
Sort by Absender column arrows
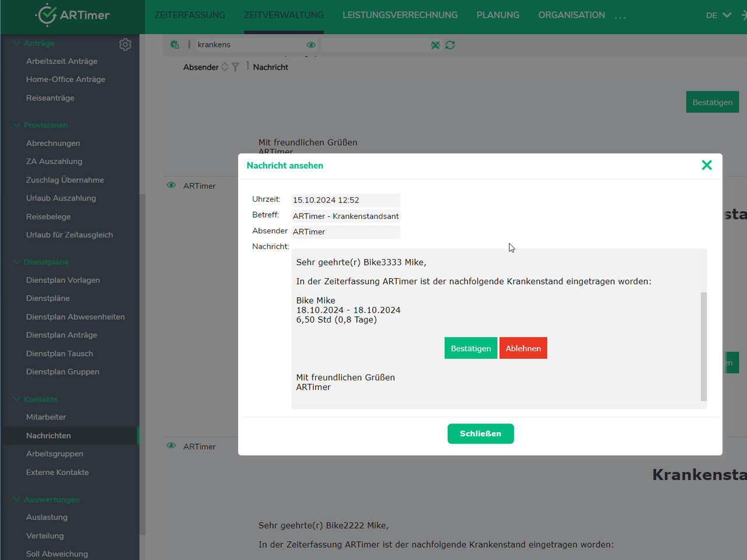[x=225, y=67]
